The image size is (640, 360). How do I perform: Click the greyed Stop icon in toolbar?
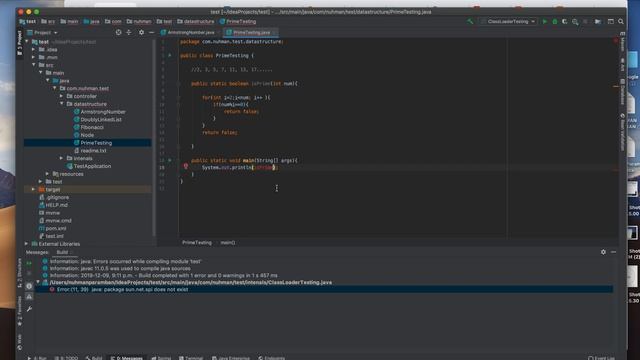coord(585,22)
